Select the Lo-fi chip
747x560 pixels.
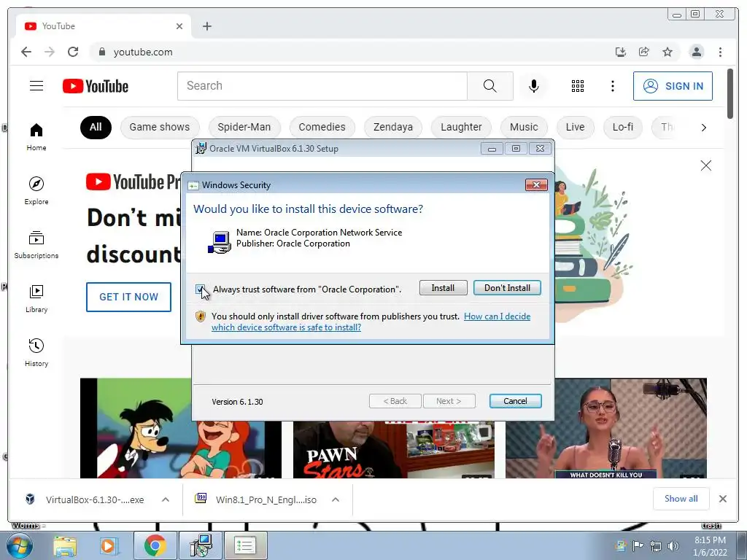[623, 127]
